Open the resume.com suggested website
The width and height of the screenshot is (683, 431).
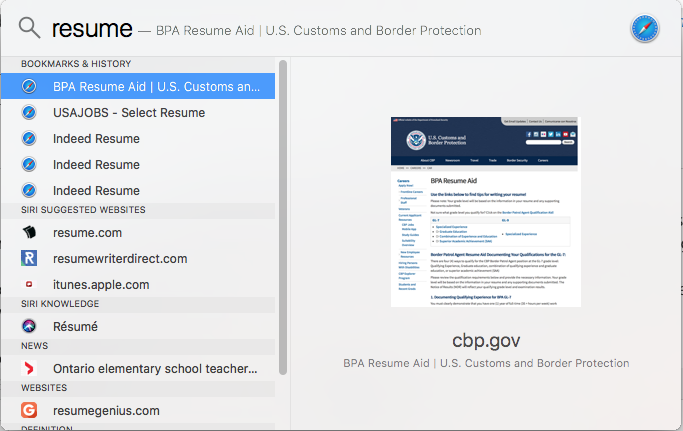pos(138,233)
